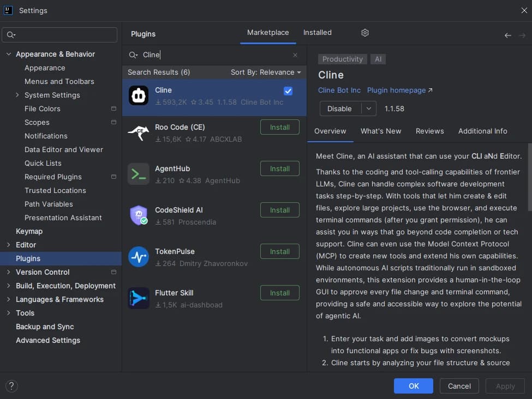Select the TokenPulse pulse plugin icon

click(x=139, y=257)
